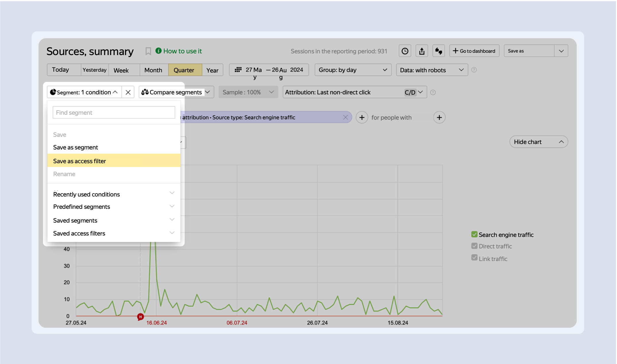617x364 pixels.
Task: Click the scales icon in Compare segments
Action: [145, 92]
